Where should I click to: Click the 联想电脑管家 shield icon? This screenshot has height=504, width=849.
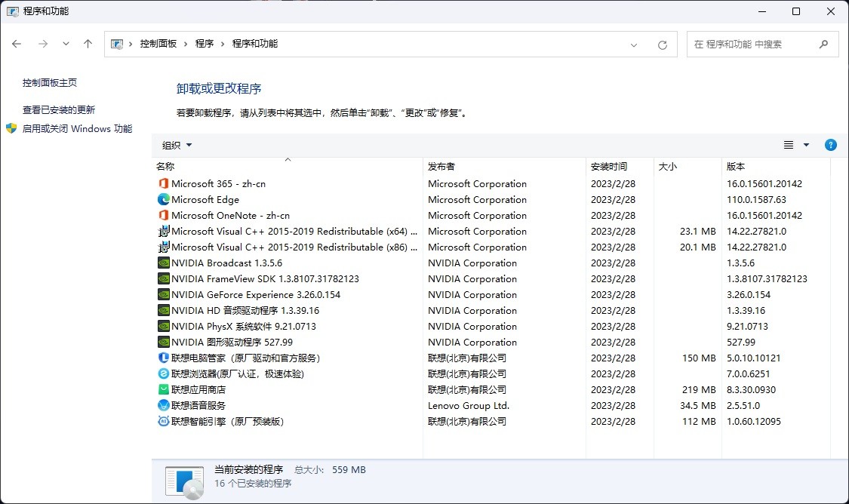163,358
